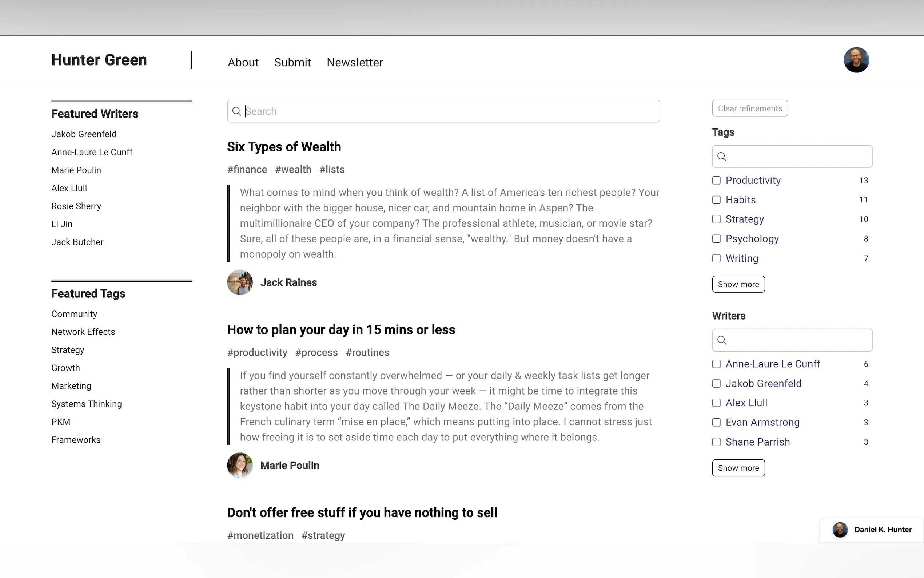Click Daniel K. Hunter badge avatar
This screenshot has width=924, height=578.
click(x=840, y=530)
